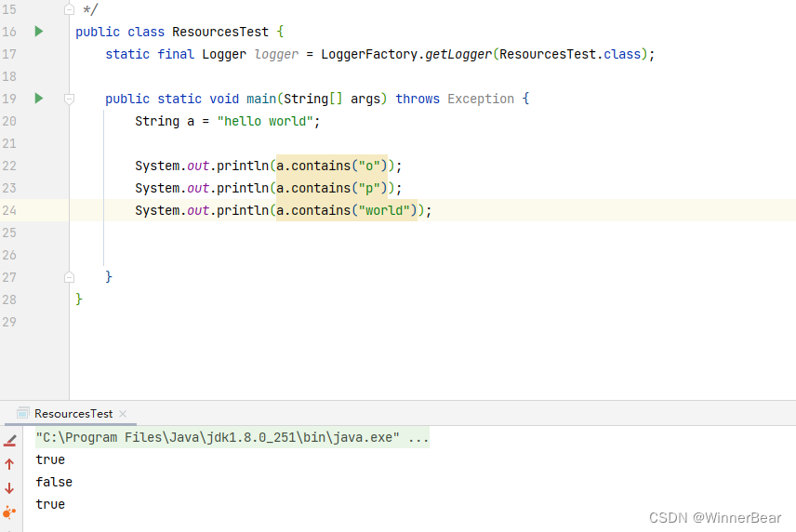The image size is (796, 532).
Task: Click the 'main' method name on line 19
Action: click(x=261, y=99)
